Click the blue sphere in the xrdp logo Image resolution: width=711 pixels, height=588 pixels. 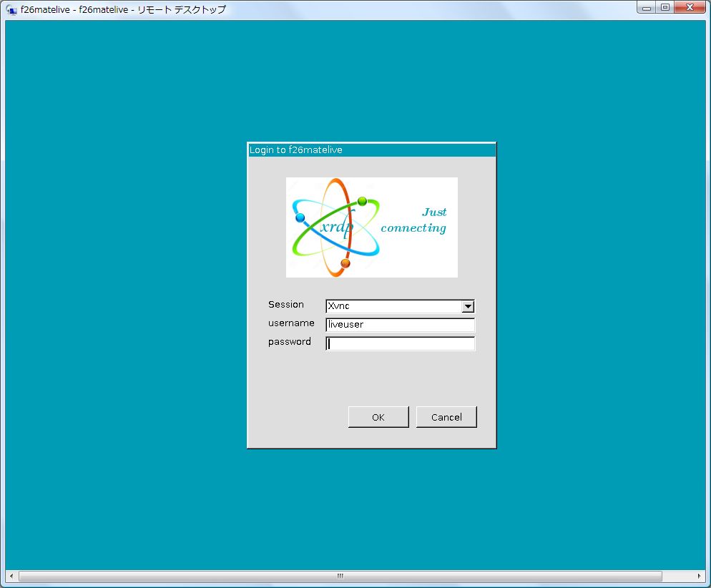pos(300,217)
